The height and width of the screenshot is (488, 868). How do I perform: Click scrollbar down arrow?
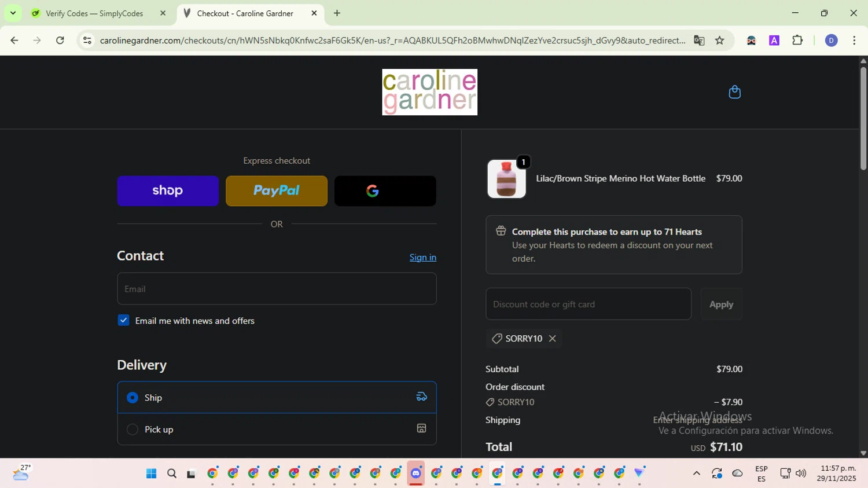[x=863, y=453]
